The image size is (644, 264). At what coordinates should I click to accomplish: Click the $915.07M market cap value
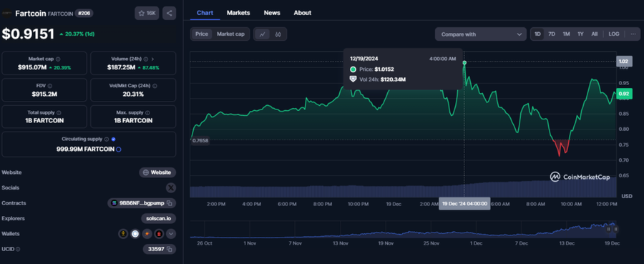(x=32, y=67)
